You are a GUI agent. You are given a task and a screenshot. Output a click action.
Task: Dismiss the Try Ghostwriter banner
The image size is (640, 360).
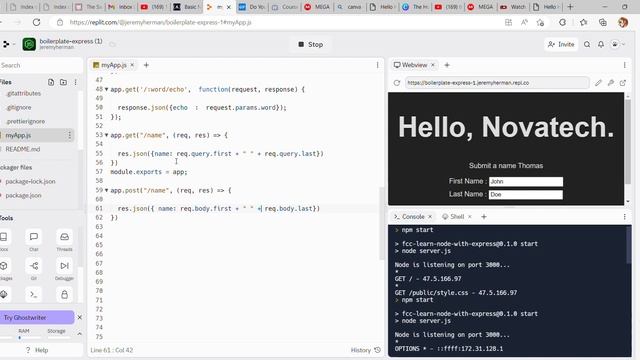(80, 317)
